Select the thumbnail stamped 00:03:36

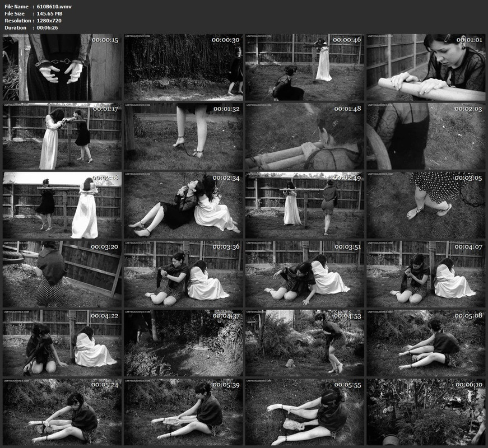184,274
